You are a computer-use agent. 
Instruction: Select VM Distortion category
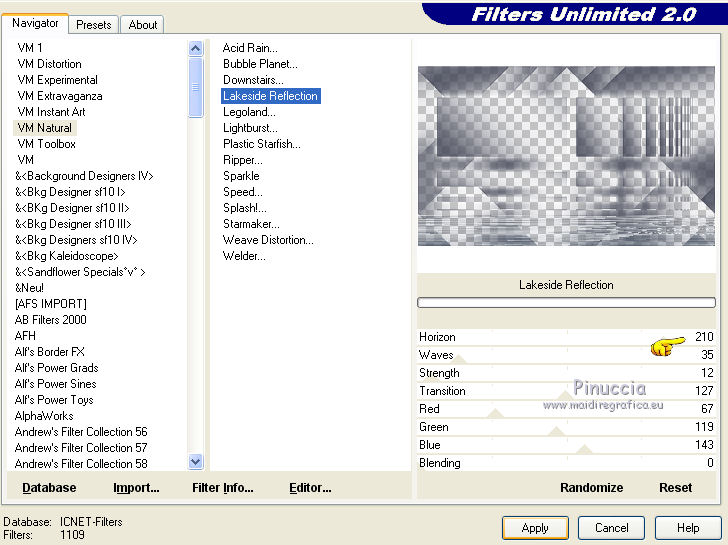pyautogui.click(x=49, y=64)
